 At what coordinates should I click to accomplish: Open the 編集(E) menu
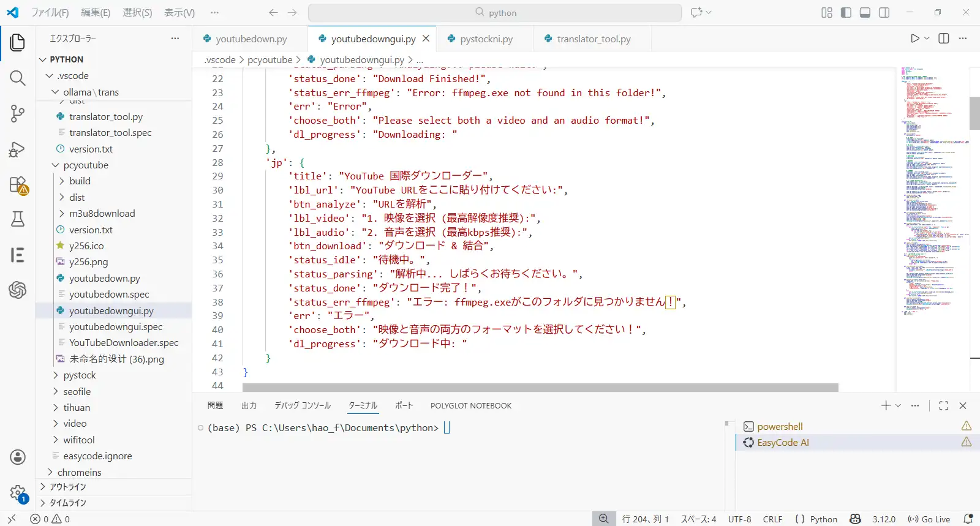point(96,12)
